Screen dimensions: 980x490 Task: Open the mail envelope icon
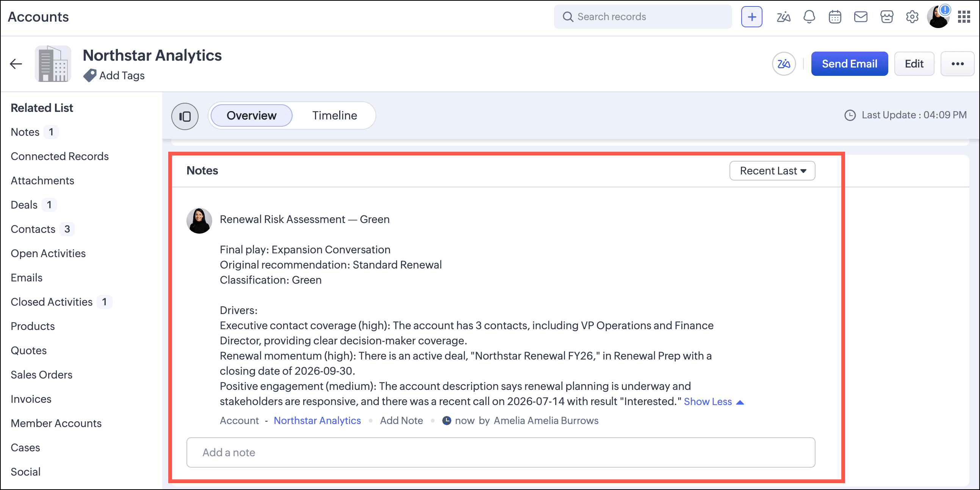pos(861,17)
